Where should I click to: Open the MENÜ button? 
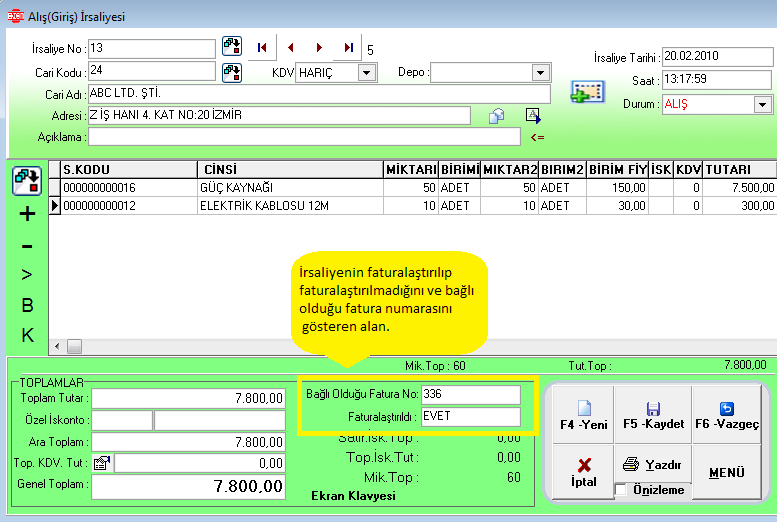coord(727,472)
